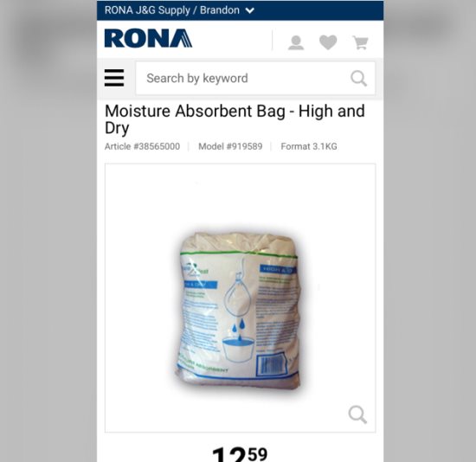Select the Article #38565000 text
Image resolution: width=476 pixels, height=462 pixels.
142,146
